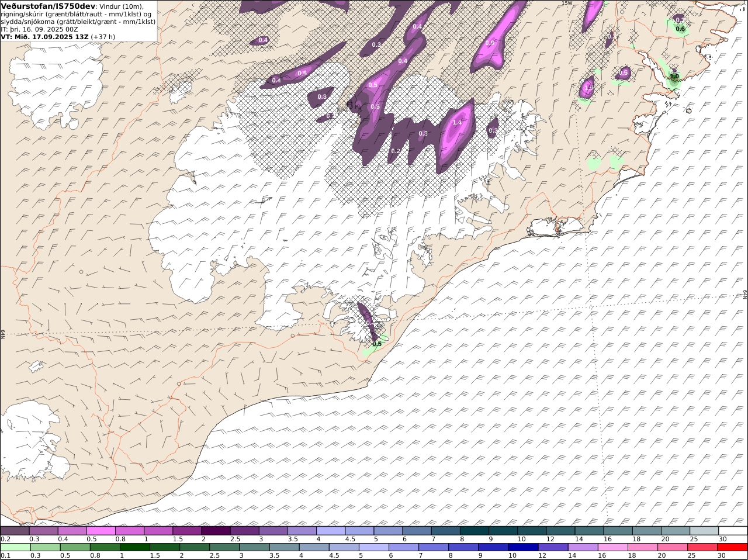Select the light periwinkle upper-row swatch at 4

click(330, 531)
